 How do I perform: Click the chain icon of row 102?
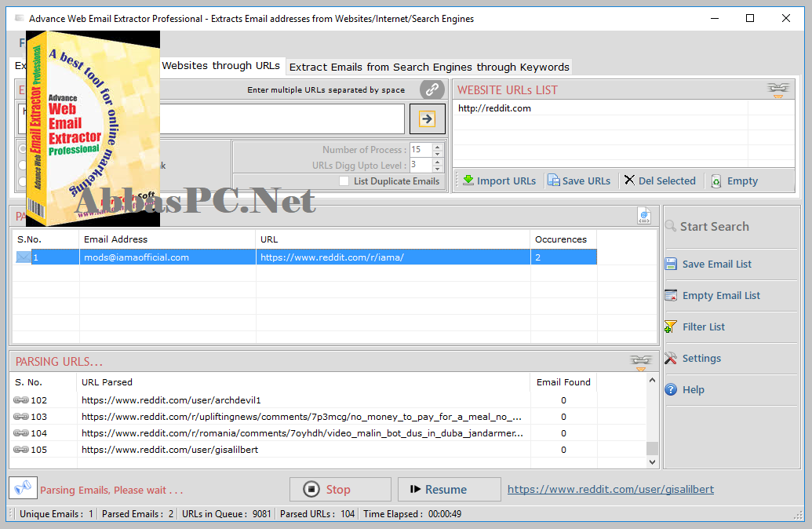[20, 400]
